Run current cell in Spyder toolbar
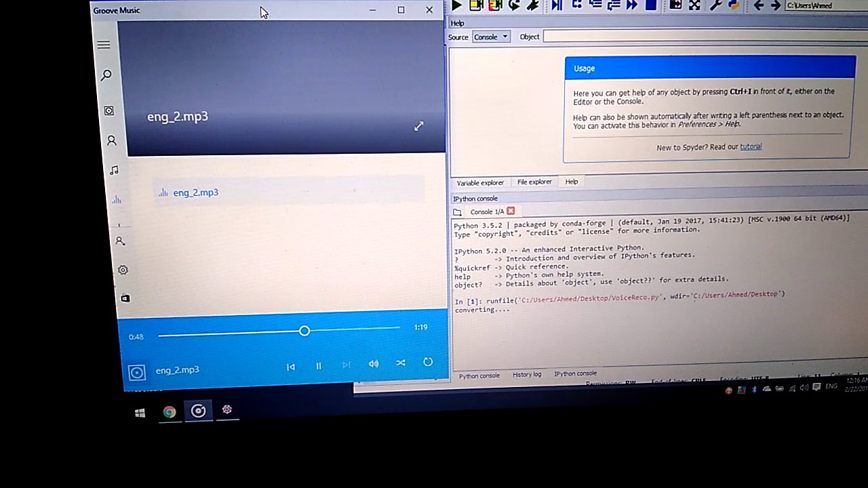 pyautogui.click(x=476, y=5)
